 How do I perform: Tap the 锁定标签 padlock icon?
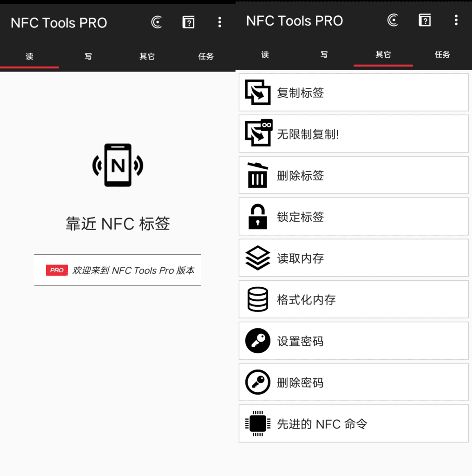tap(258, 216)
